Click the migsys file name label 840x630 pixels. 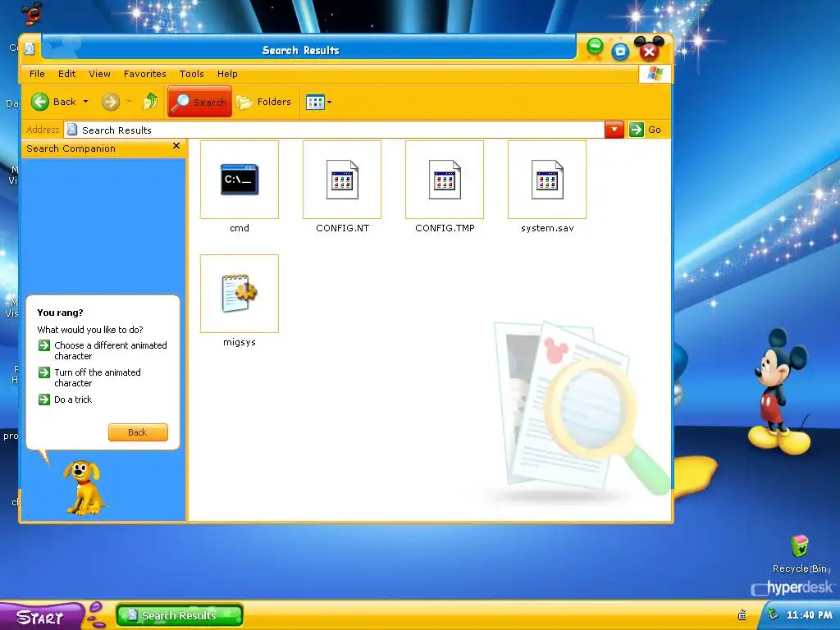(240, 342)
